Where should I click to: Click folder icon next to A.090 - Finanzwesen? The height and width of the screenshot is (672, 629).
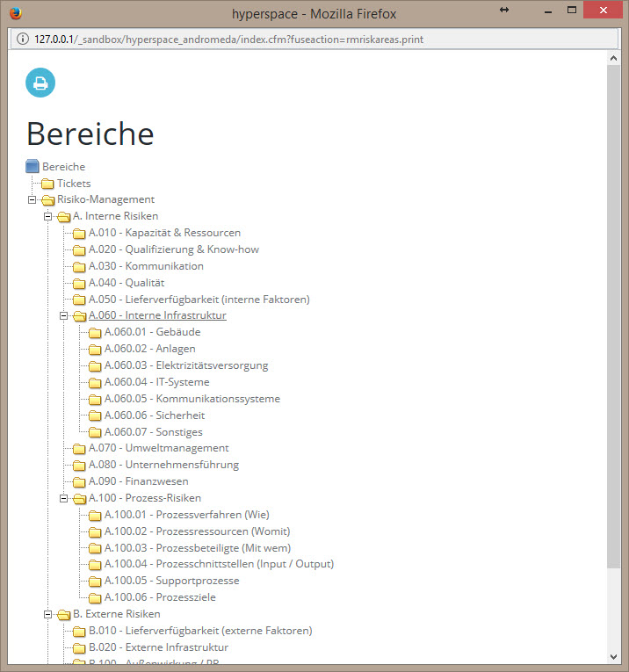click(x=79, y=481)
